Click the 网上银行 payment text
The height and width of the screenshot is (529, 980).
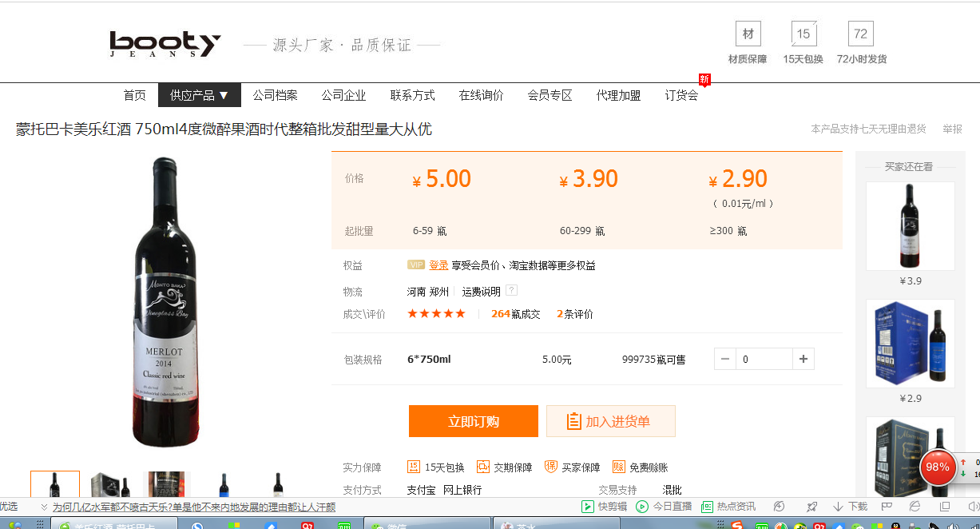click(462, 490)
